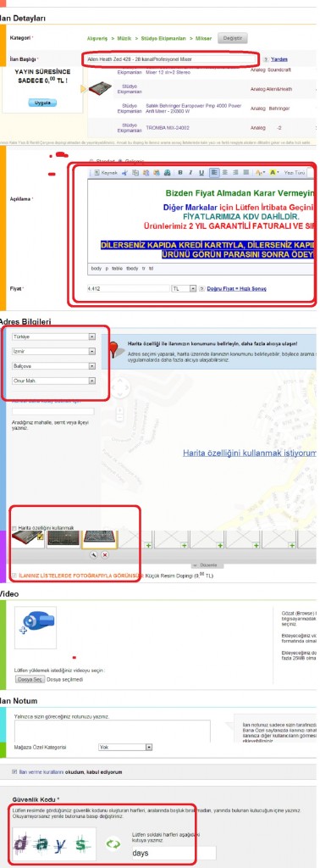Open Harita özelliğini kullanmak istiyorum link
Screen dimensions: 320x868
click(x=250, y=453)
